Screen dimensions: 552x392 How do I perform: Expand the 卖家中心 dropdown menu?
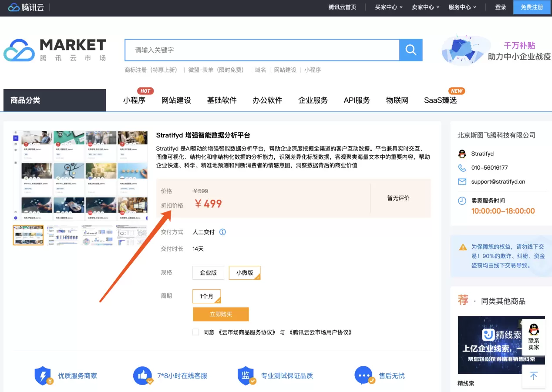click(425, 7)
